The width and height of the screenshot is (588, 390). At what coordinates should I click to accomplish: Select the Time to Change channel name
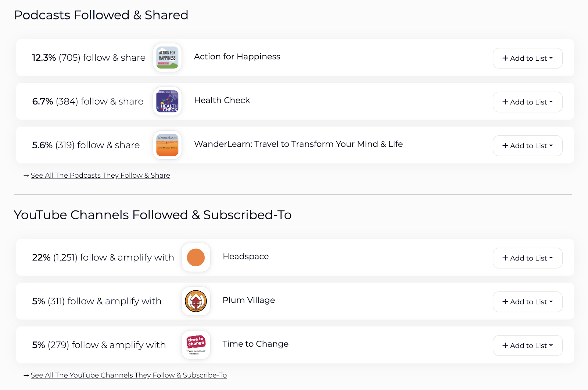[x=255, y=344]
